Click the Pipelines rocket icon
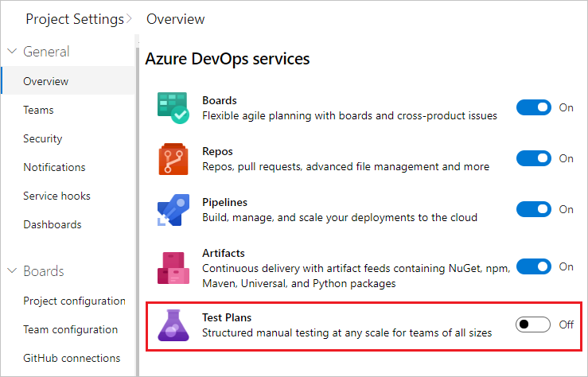 pyautogui.click(x=173, y=210)
